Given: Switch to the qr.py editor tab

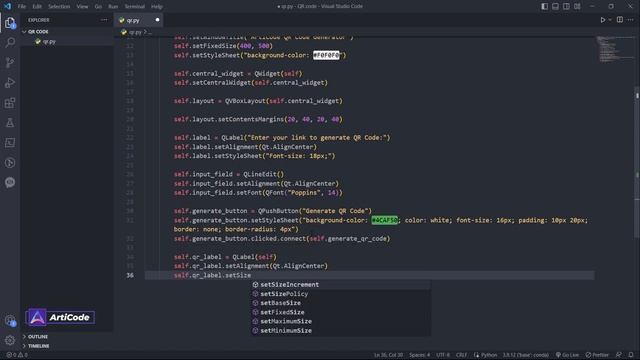Looking at the screenshot, I should [x=139, y=20].
